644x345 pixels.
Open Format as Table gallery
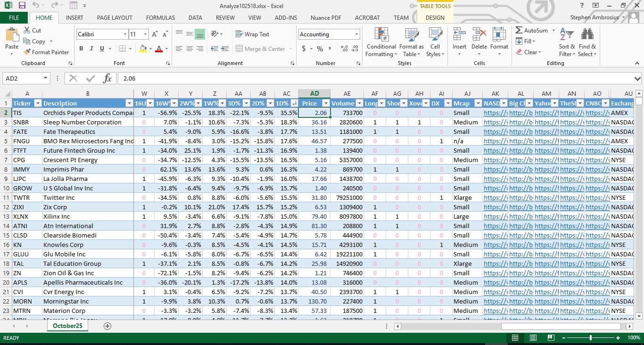(x=412, y=42)
